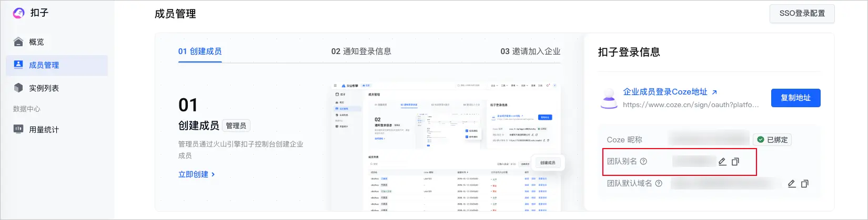Click the 成员管理 person icon

tap(18, 65)
